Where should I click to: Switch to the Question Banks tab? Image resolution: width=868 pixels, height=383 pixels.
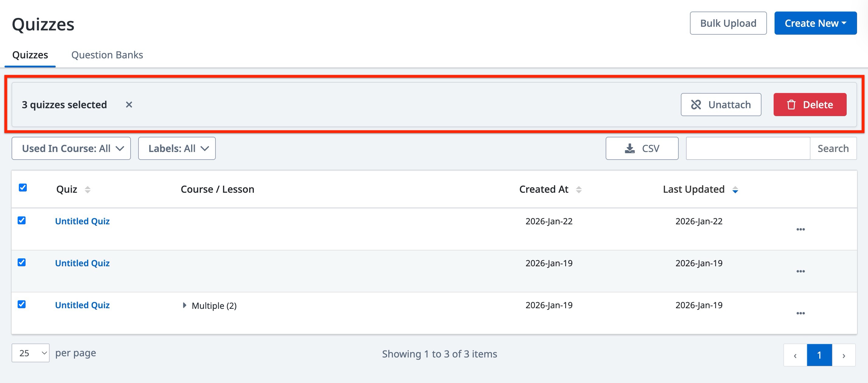coord(107,55)
